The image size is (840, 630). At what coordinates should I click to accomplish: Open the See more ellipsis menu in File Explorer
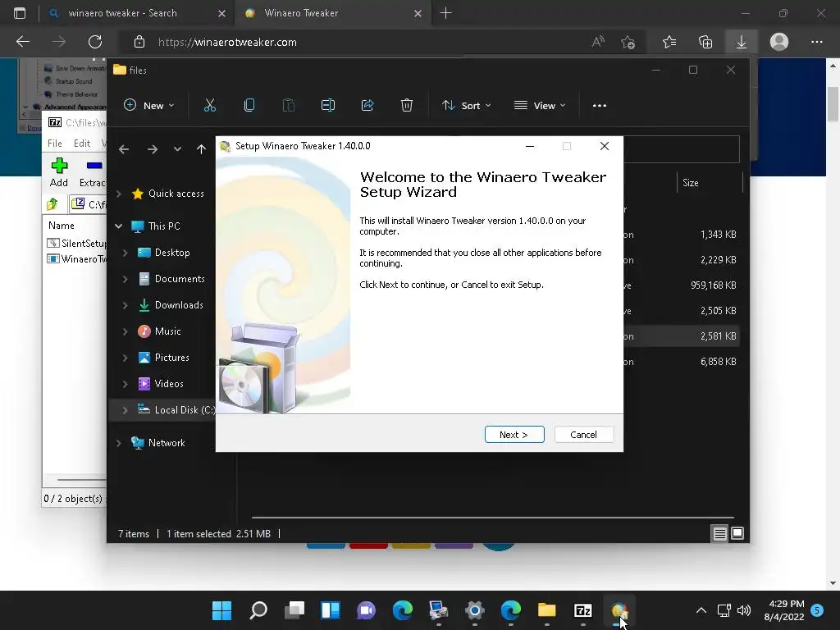(600, 106)
